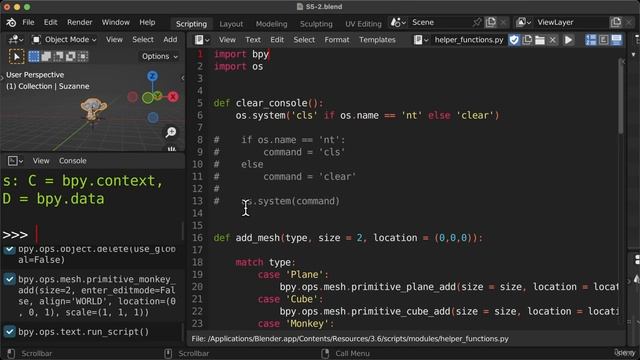Toggle syntax highlighting display
The height and width of the screenshot is (360, 640).
point(616,40)
